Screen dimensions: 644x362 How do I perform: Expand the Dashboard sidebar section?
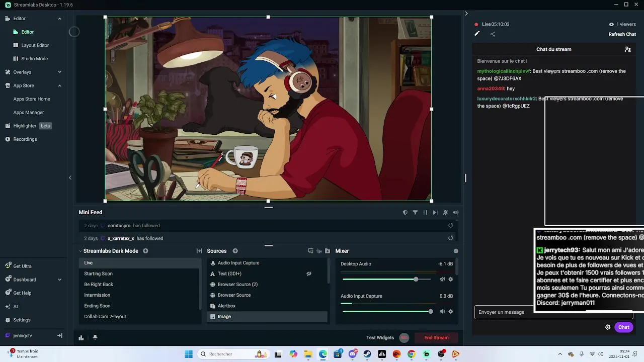(59, 280)
